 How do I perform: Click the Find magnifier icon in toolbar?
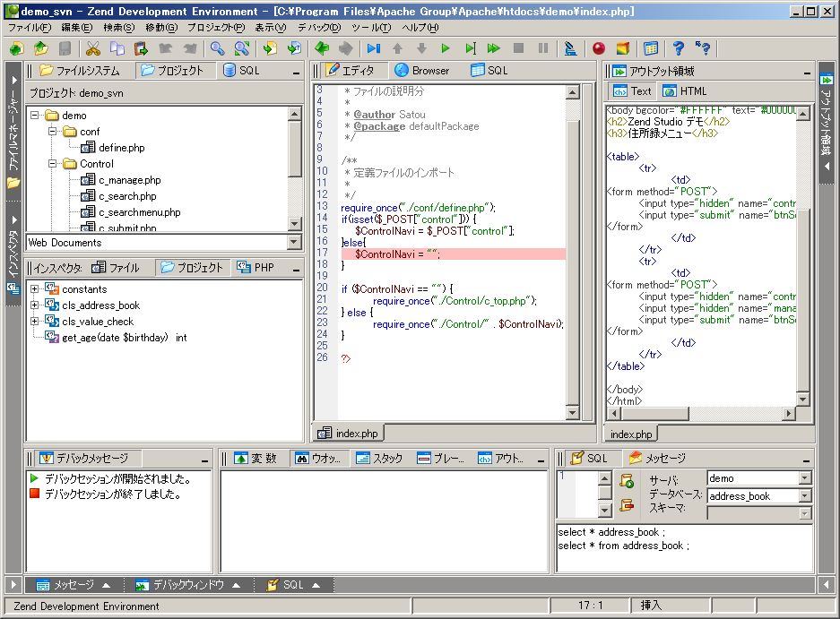[x=218, y=48]
